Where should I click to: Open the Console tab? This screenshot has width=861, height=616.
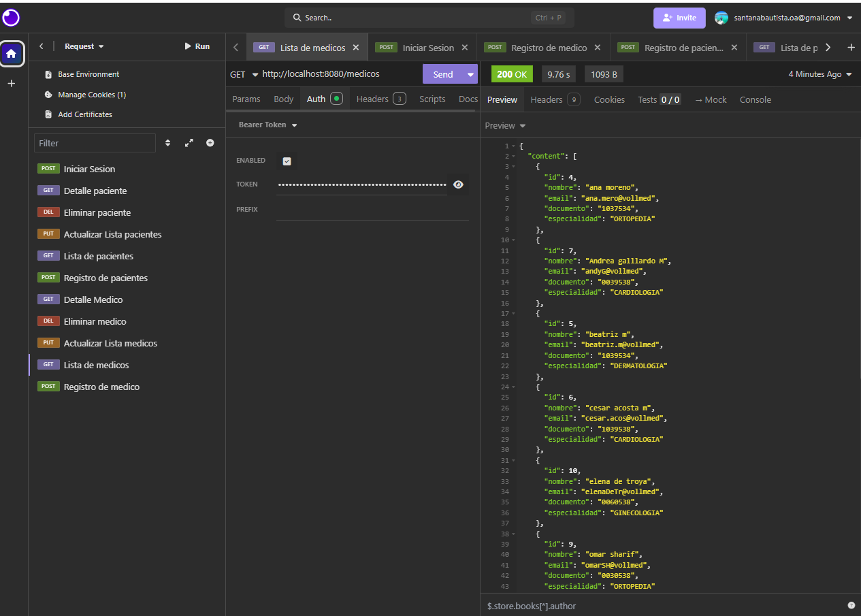(756, 100)
